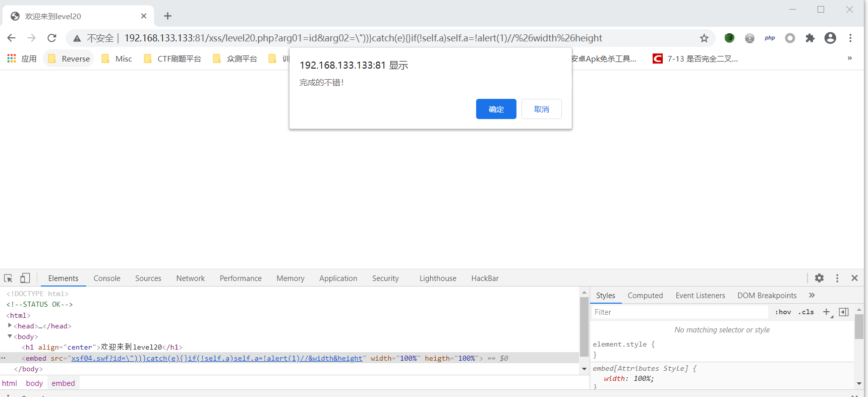
Task: Open the Chrome profile avatar
Action: click(x=830, y=38)
